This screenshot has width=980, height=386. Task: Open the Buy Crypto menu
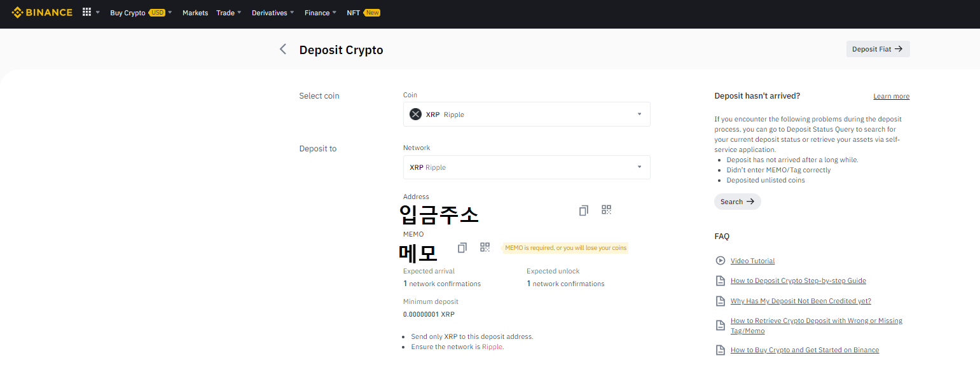128,13
